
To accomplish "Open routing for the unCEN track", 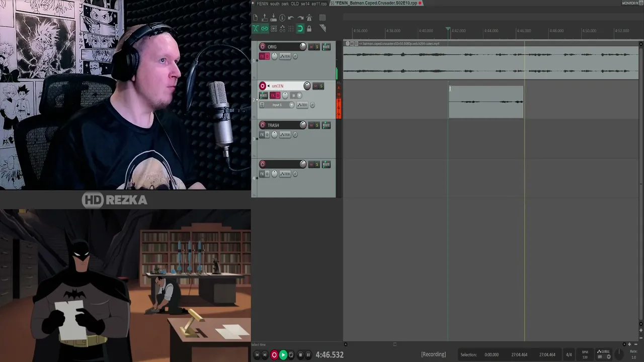I will 263,96.
